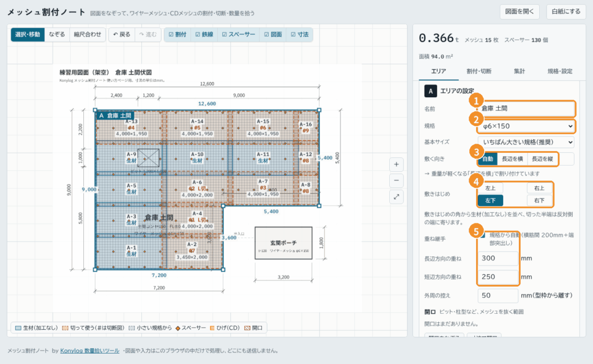The width and height of the screenshot is (593, 364).
Task: Choose 左下 as the start corner
Action: tap(490, 200)
